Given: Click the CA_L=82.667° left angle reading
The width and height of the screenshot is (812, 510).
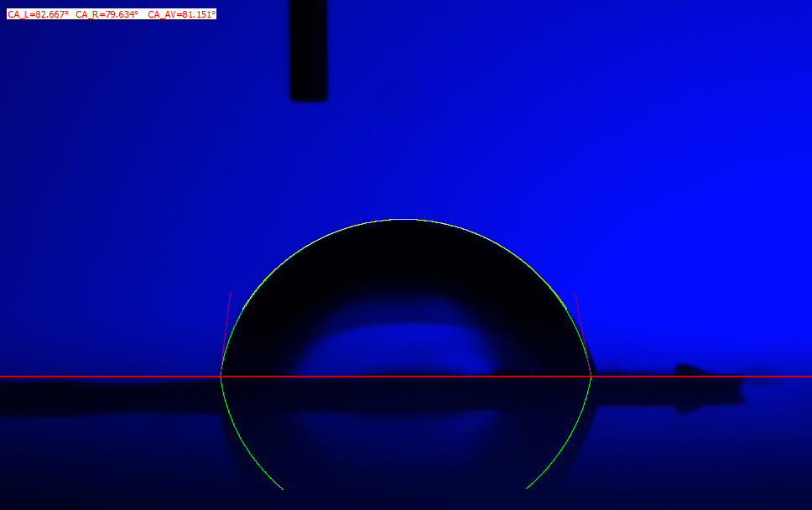Looking at the screenshot, I should pyautogui.click(x=39, y=14).
